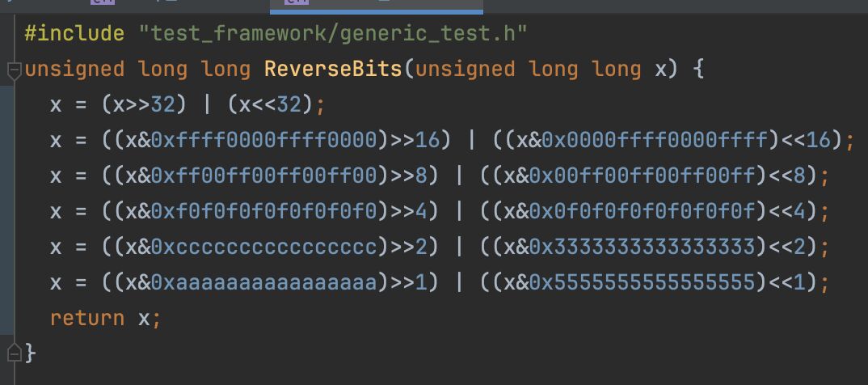868x385 pixels.
Task: Click the 0x00ff00ff00ff00ff mask literal
Action: (643, 176)
